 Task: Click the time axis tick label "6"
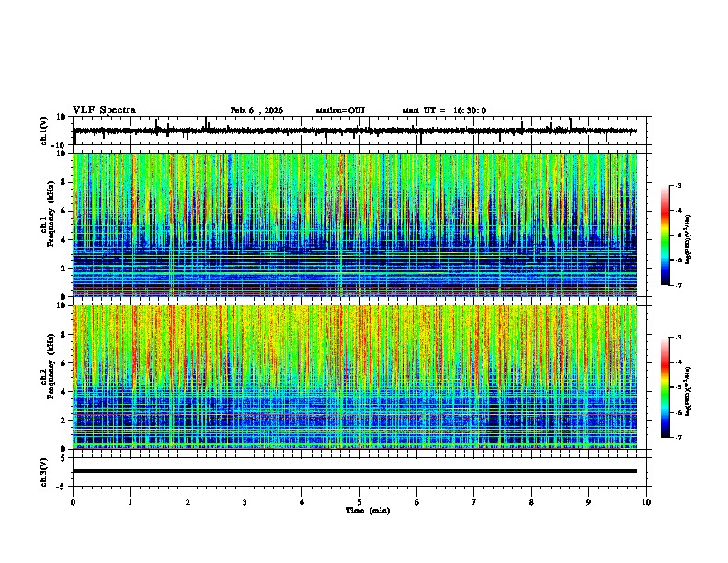coord(417,502)
